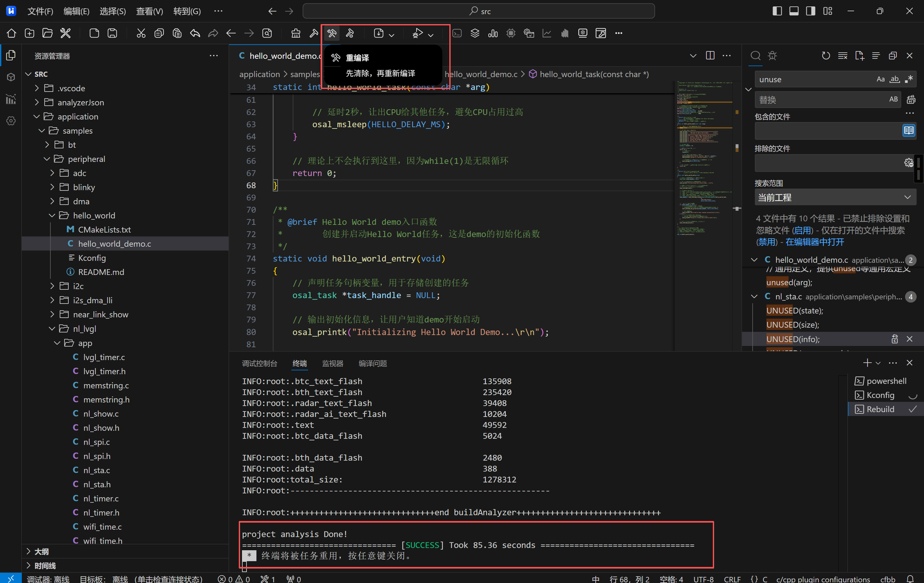
Task: Switch to 编译问题 tab
Action: coord(373,363)
